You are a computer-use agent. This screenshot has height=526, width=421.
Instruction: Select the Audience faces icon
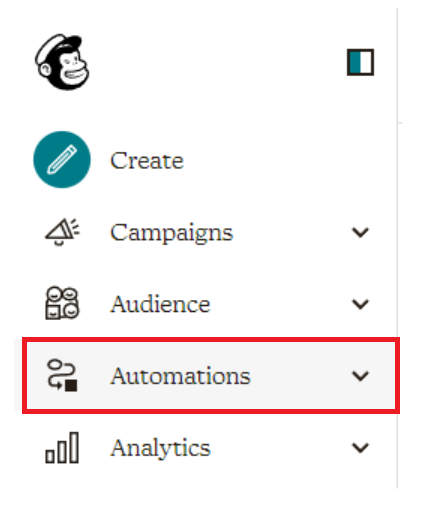coord(62,303)
